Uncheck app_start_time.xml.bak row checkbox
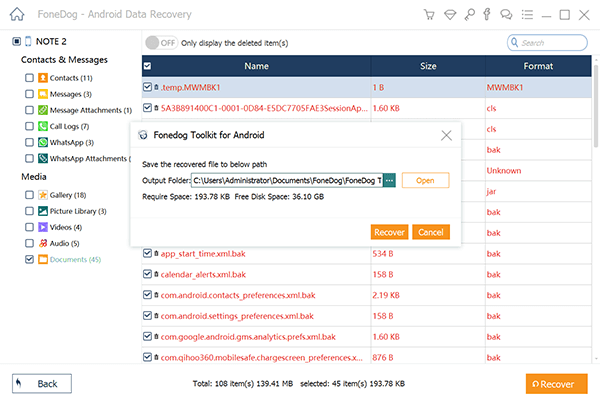 pos(147,254)
